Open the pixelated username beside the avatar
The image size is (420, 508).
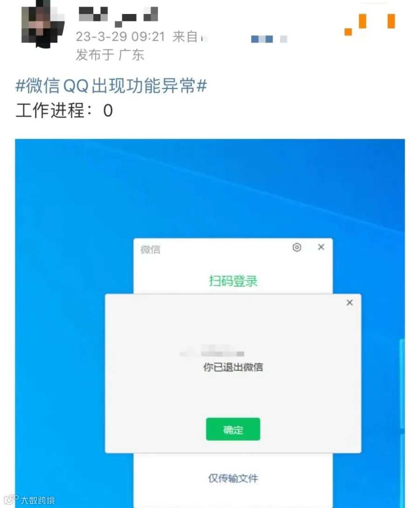point(118,16)
